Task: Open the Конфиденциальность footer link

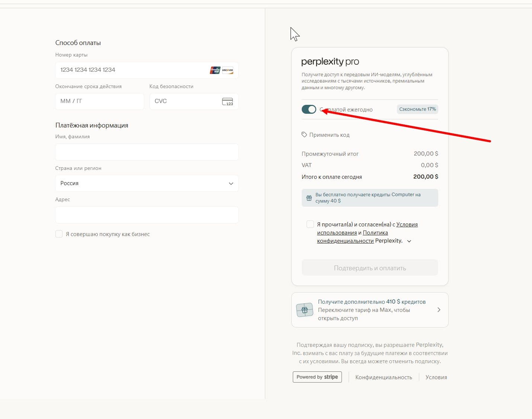Action: tap(384, 377)
